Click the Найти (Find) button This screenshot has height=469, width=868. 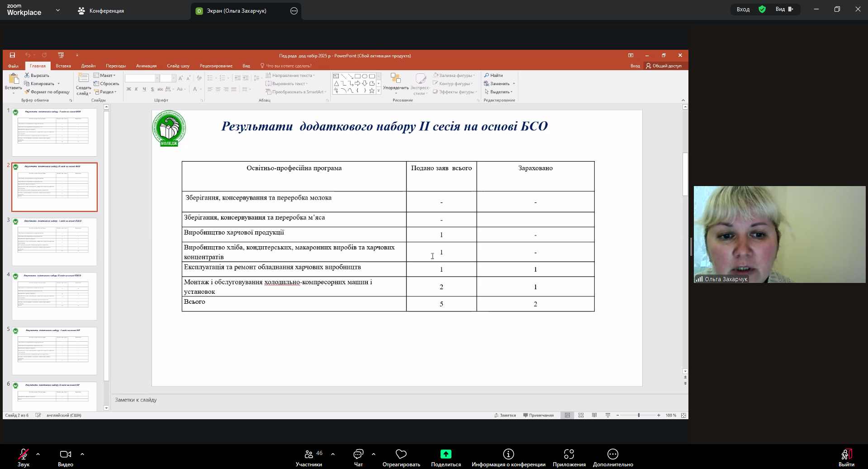tap(493, 76)
